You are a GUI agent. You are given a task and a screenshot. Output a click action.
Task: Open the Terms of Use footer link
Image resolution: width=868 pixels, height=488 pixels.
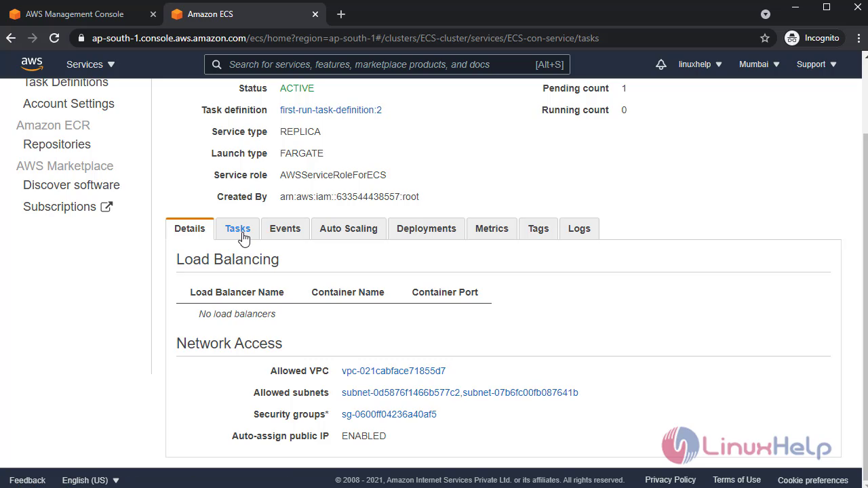click(736, 480)
